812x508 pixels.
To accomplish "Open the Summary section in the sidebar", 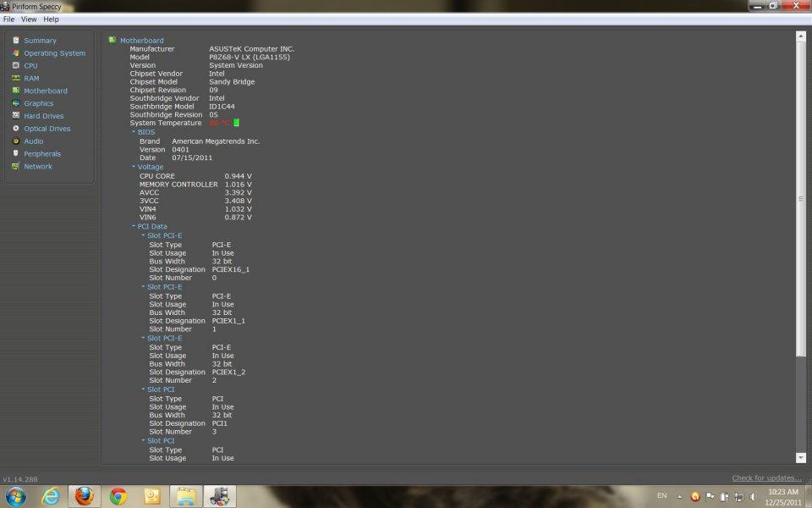I will (x=40, y=41).
